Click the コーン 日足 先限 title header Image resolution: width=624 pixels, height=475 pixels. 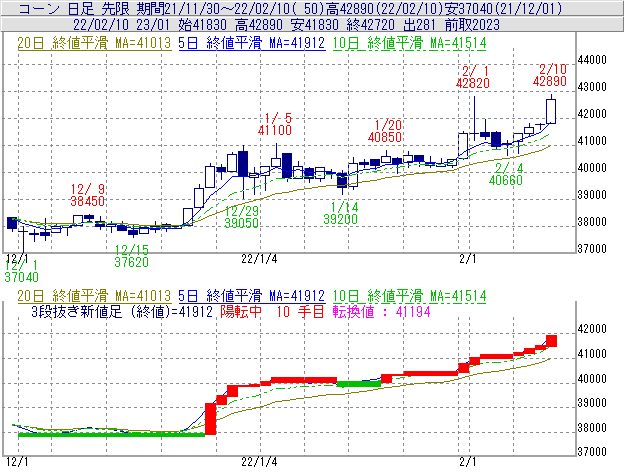coord(74,8)
